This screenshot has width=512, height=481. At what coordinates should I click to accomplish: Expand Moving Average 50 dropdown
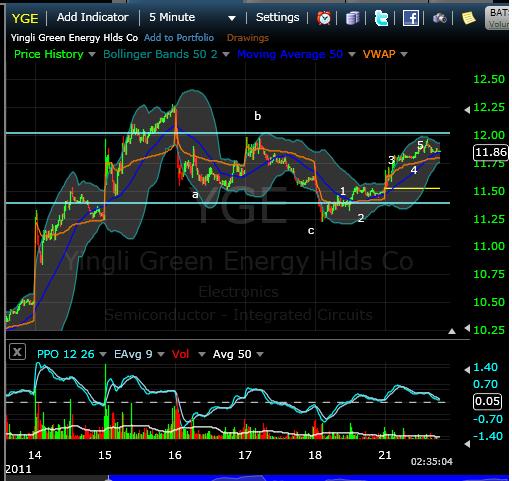[x=351, y=54]
